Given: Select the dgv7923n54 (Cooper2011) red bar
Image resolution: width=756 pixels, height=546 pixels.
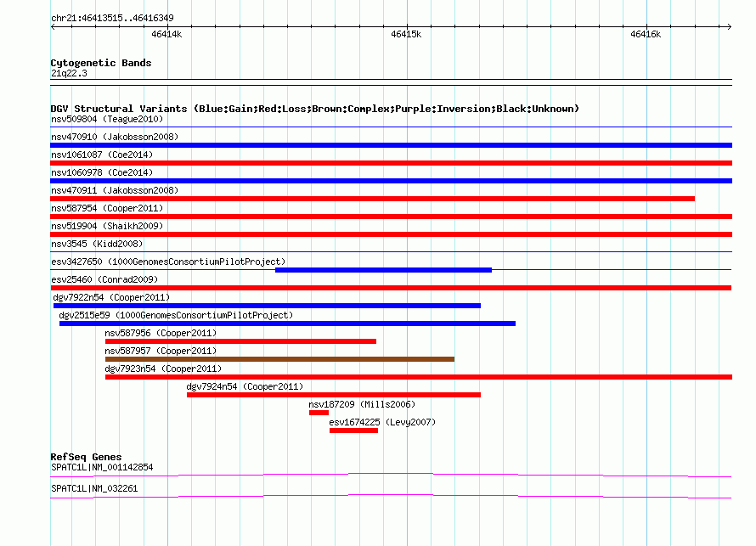Looking at the screenshot, I should (419, 377).
